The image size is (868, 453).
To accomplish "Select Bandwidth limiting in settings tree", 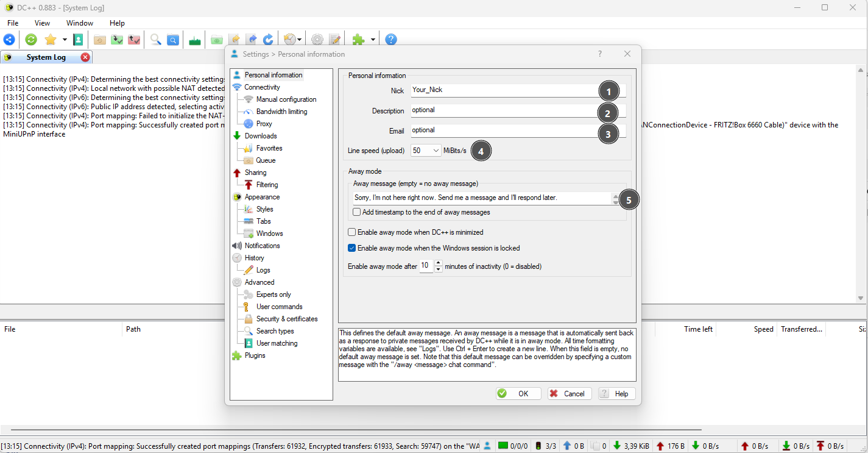I will pos(281,112).
